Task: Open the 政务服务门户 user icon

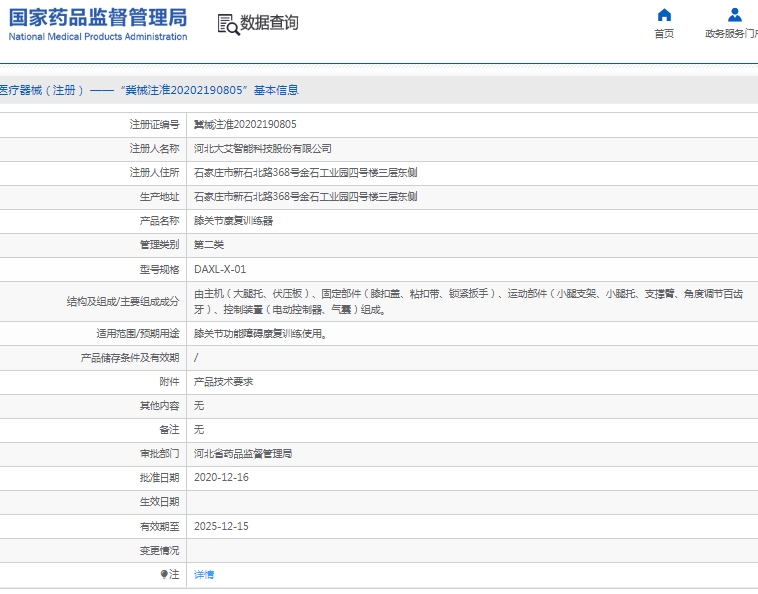Action: [x=735, y=15]
